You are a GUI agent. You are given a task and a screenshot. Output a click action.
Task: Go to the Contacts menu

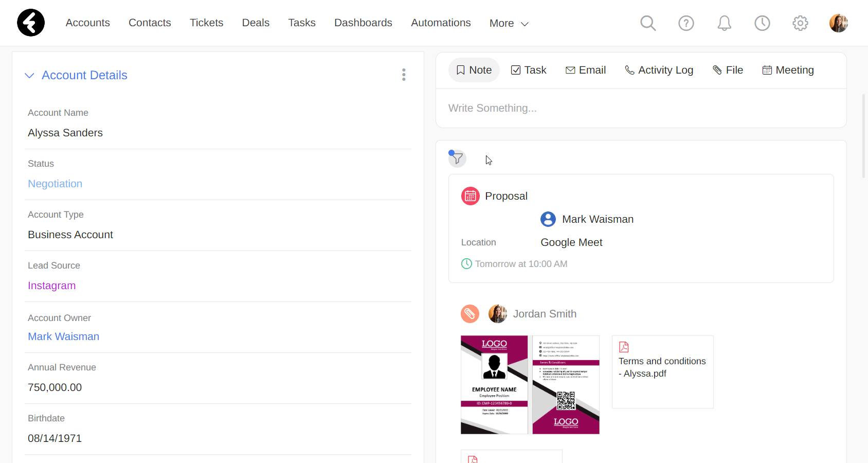[150, 23]
